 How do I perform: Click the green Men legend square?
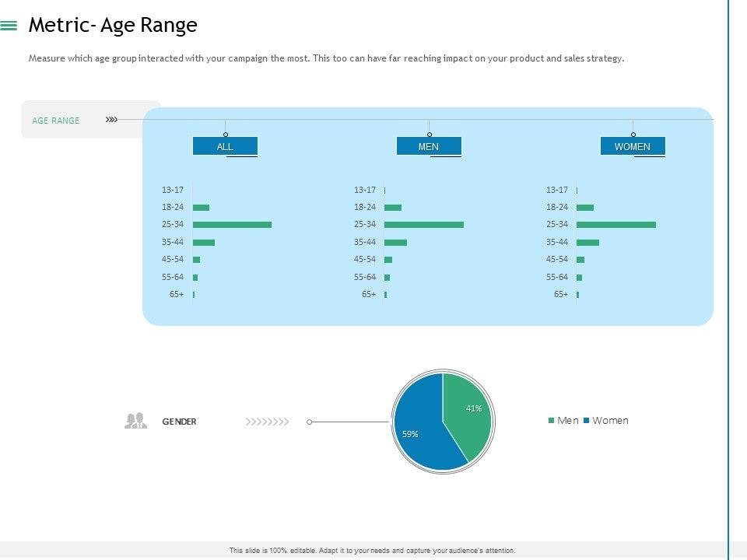tap(552, 421)
